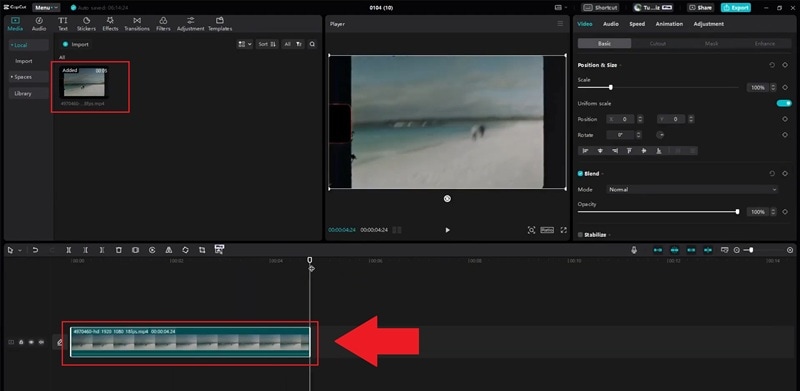Click the Scale slider handle

(x=611, y=87)
